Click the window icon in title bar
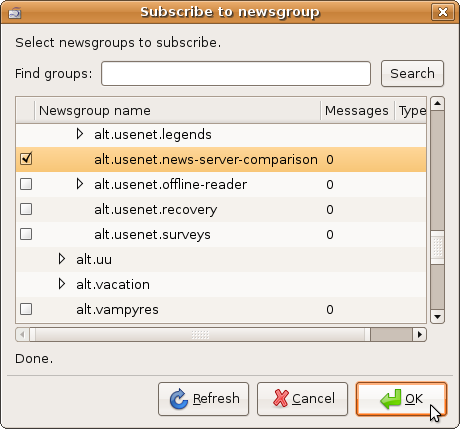The image size is (460, 429). [15, 13]
